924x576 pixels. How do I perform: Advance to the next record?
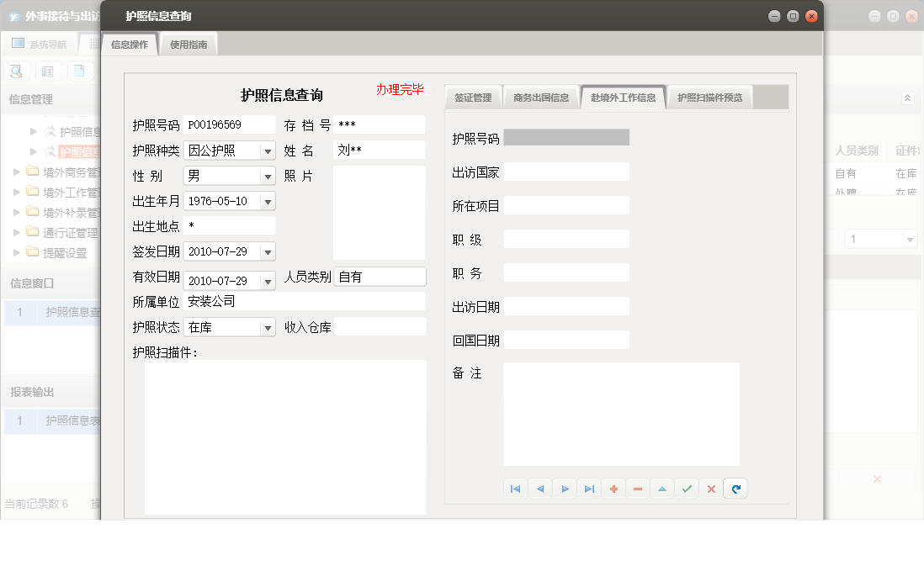[564, 488]
